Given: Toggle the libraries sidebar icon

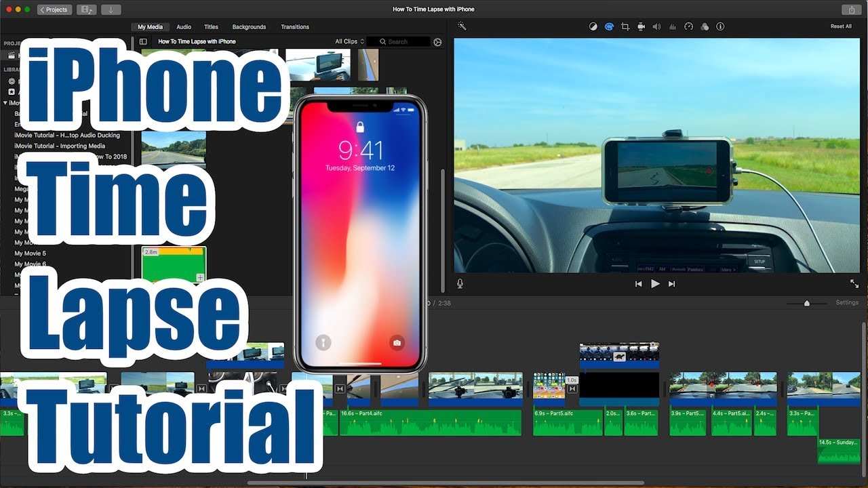Looking at the screenshot, I should click(143, 41).
